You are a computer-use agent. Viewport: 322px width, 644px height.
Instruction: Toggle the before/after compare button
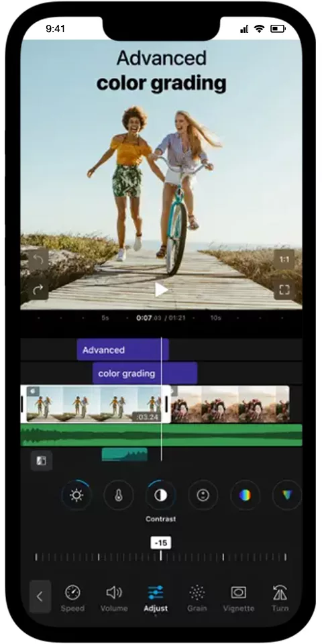41,461
